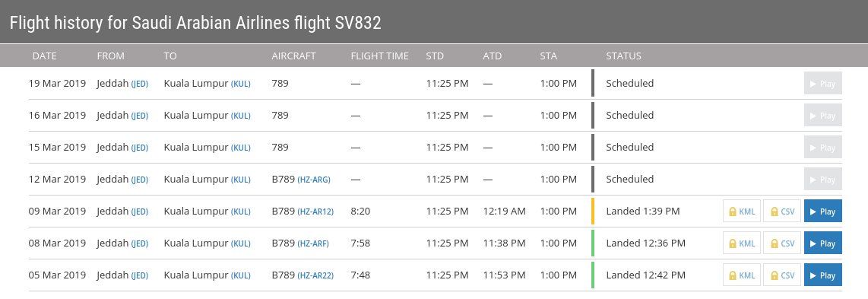Click the STATUS column header
The width and height of the screenshot is (868, 299).
[623, 56]
